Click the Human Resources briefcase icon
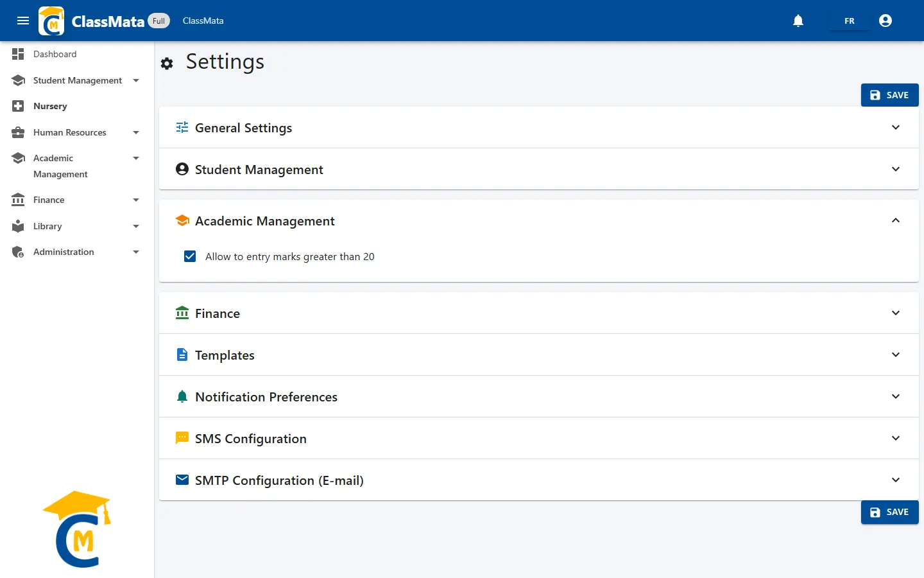Screen dimensions: 924x578 18,132
